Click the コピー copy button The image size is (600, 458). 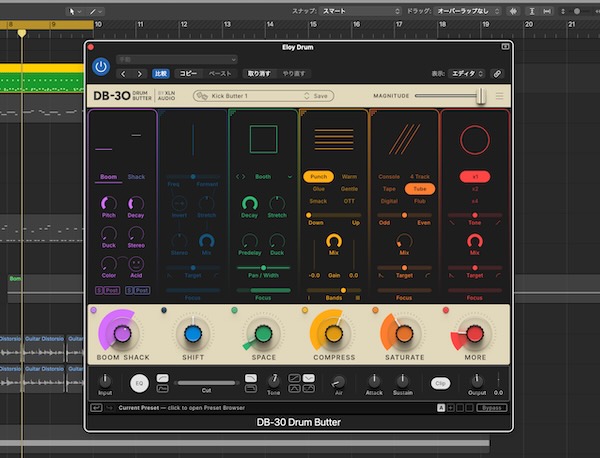click(x=188, y=74)
